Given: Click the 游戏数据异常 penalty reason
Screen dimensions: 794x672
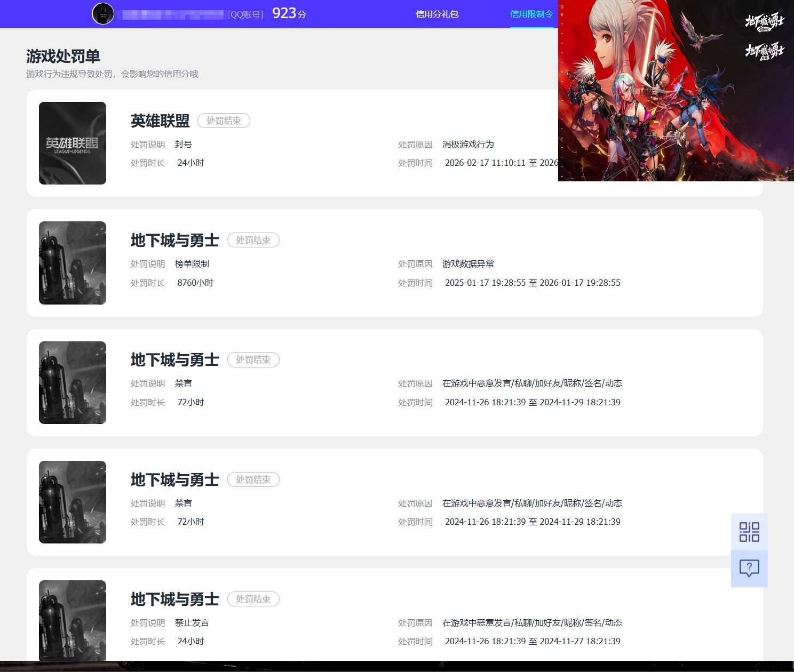Looking at the screenshot, I should 468,264.
